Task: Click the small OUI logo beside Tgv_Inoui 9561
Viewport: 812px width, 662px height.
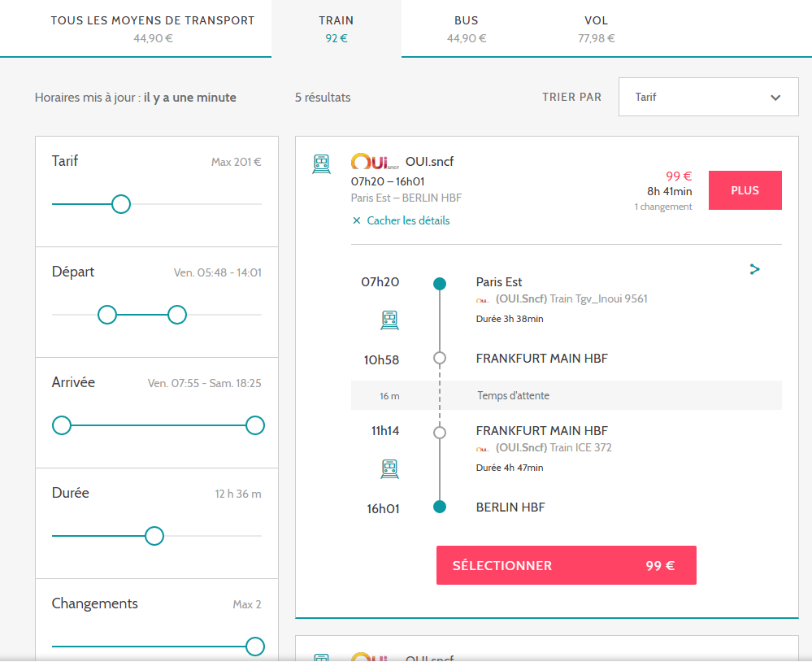Action: coord(484,299)
